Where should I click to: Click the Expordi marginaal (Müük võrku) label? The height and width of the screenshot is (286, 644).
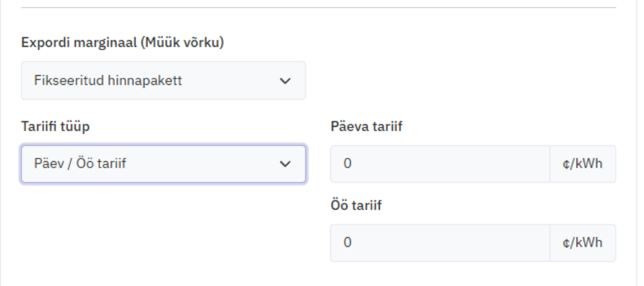click(x=125, y=43)
